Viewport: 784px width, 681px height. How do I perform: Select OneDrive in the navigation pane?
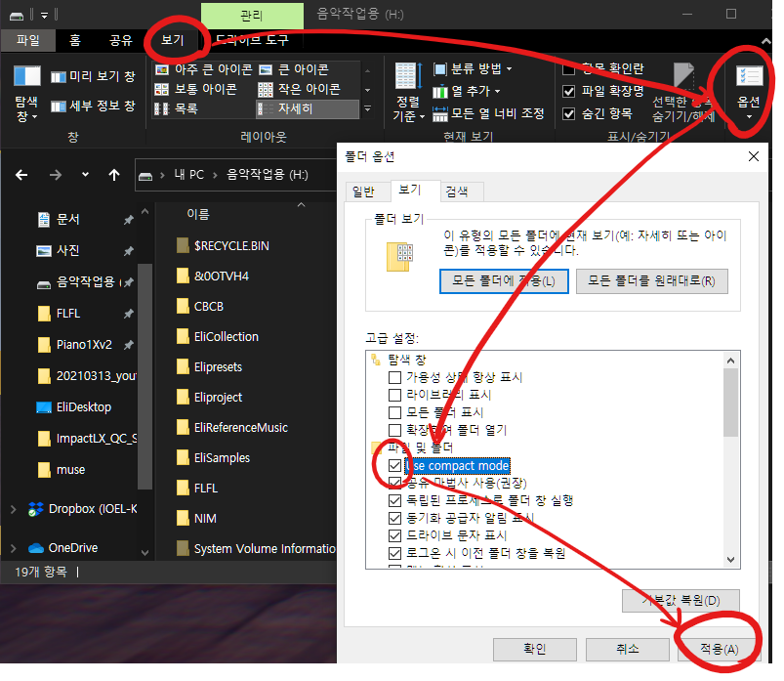click(x=63, y=548)
